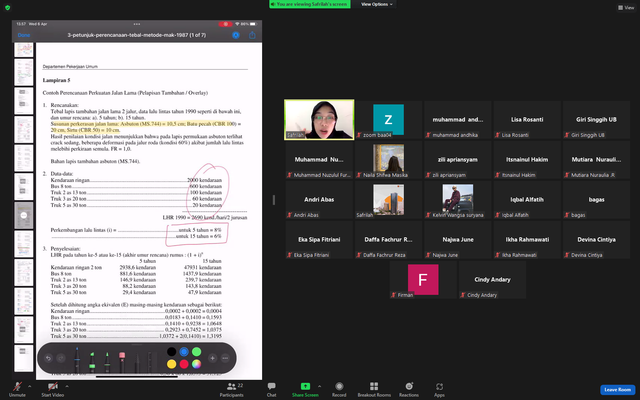640x400 pixels.
Task: Select the bottom-most page thumbnail in sidebar
Action: coord(24,358)
